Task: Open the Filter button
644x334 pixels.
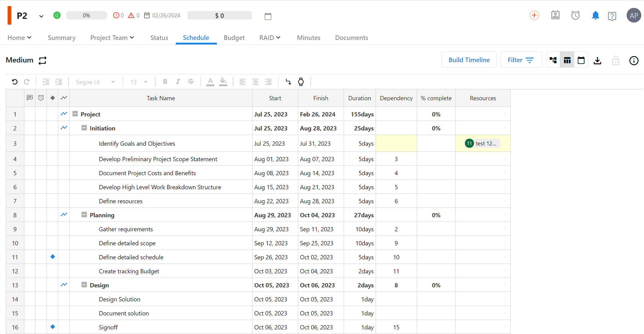Action: [x=521, y=60]
